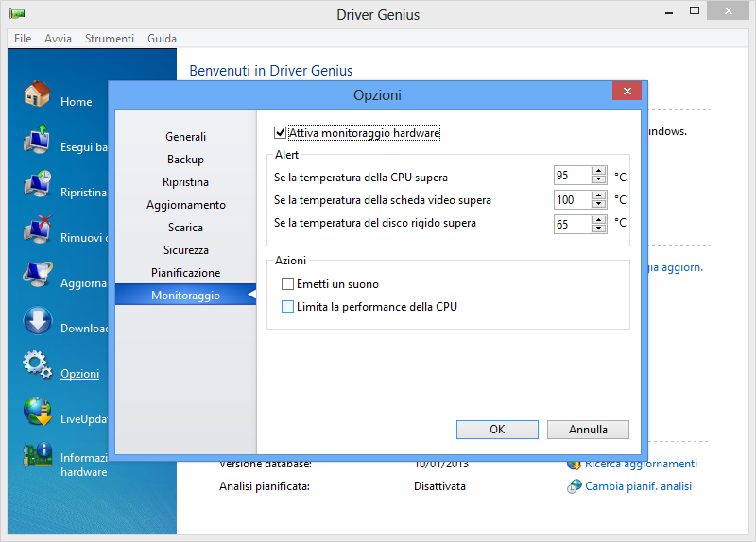Image resolution: width=756 pixels, height=542 pixels.
Task: Open the Scarica options tab
Action: pyautogui.click(x=185, y=228)
